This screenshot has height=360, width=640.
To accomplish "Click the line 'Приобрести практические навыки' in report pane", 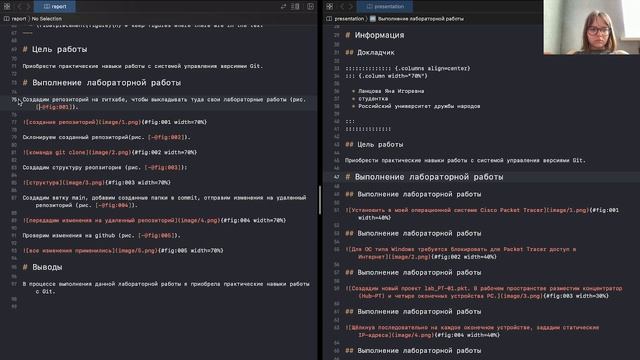I will (x=142, y=66).
